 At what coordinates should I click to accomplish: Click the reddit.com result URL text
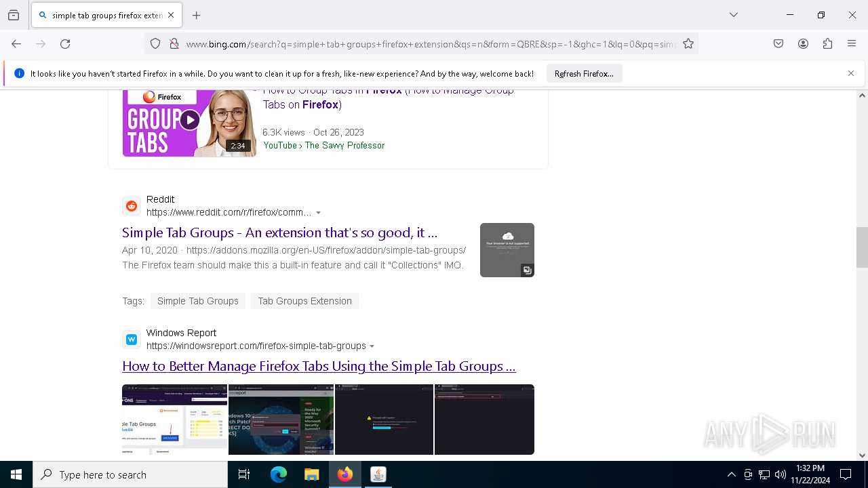click(229, 212)
